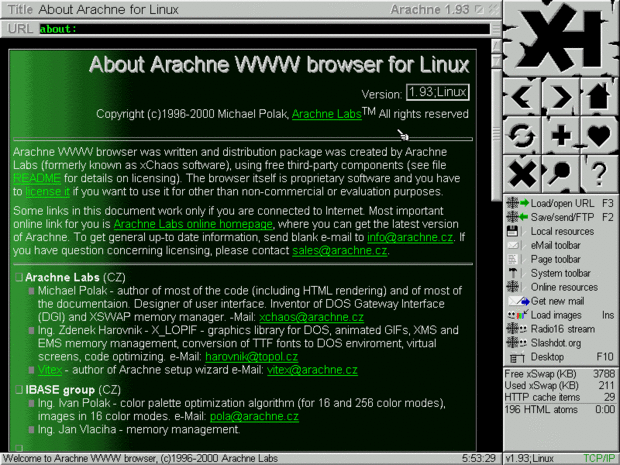
Task: Click the harovnik@topol.cz email link
Action: 251,357
